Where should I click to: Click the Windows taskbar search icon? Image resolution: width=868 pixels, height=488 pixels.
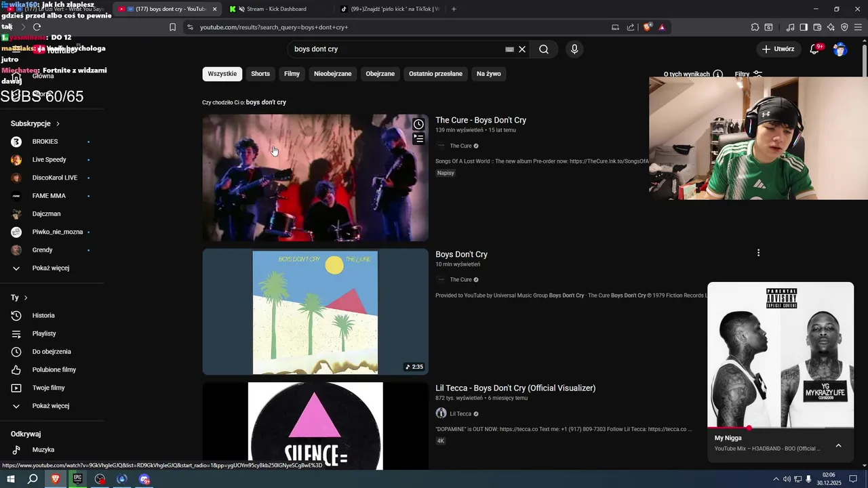(33, 479)
